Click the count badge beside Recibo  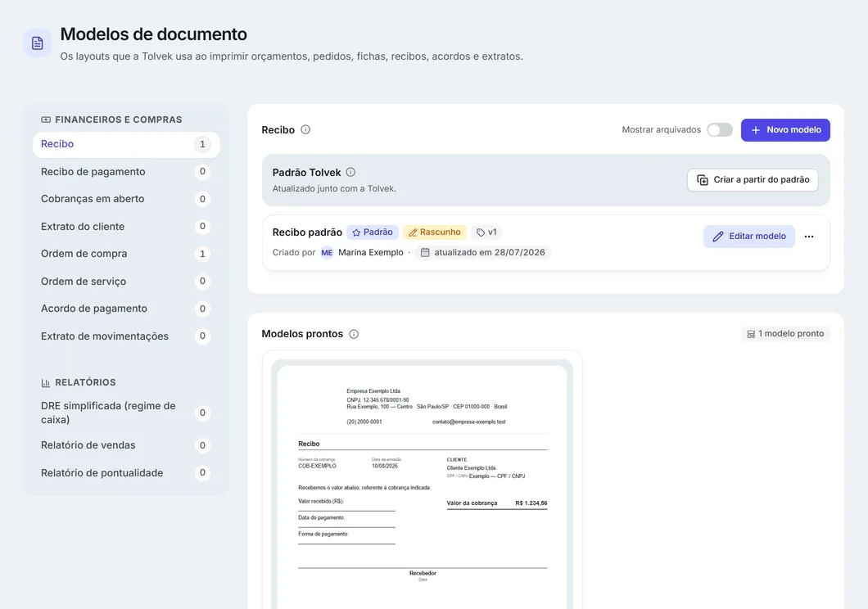point(202,144)
